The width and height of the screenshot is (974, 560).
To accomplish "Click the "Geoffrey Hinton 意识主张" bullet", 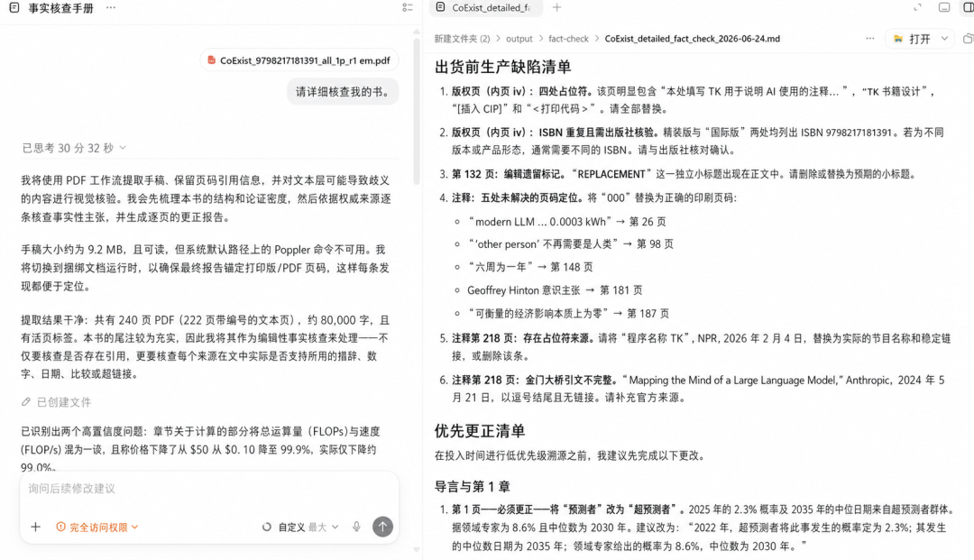I will [555, 290].
